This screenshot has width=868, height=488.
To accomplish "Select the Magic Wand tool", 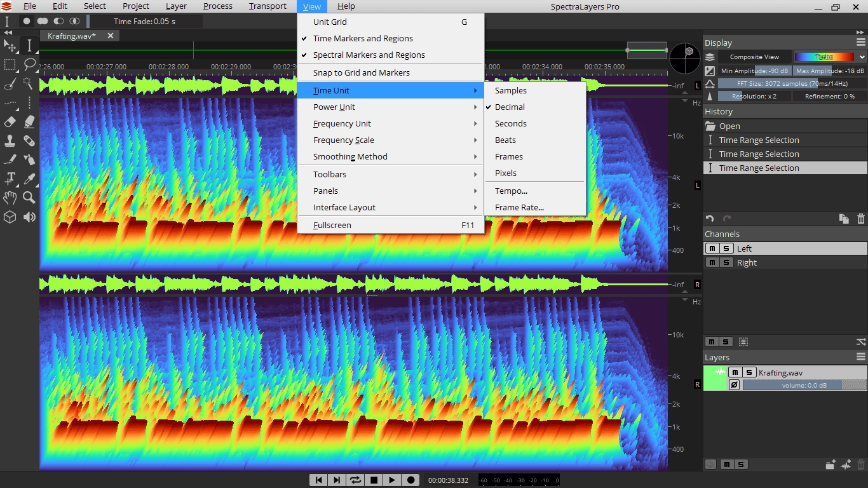I will [29, 84].
